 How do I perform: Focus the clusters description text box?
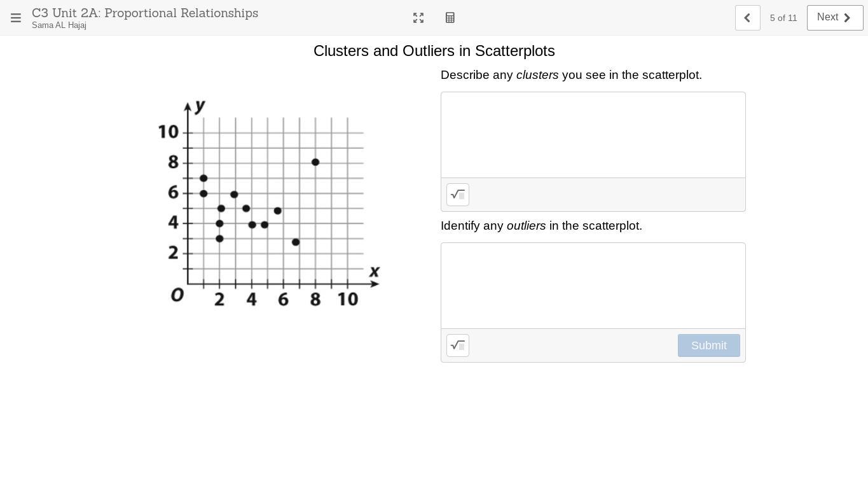click(x=593, y=135)
